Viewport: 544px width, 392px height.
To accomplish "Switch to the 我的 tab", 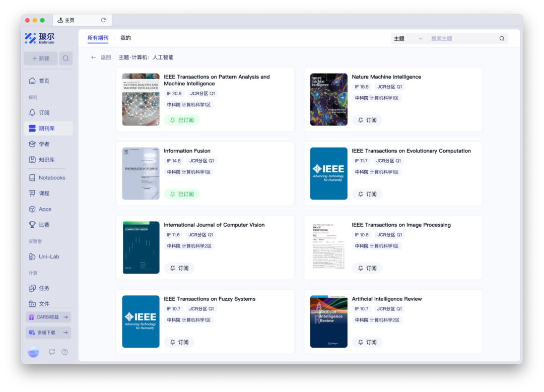I will 125,38.
